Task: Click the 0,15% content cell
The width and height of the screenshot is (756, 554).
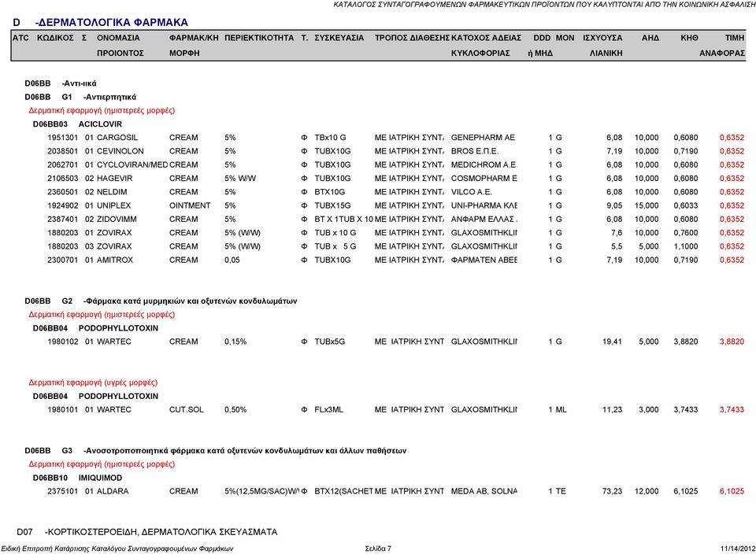Action: (x=235, y=342)
